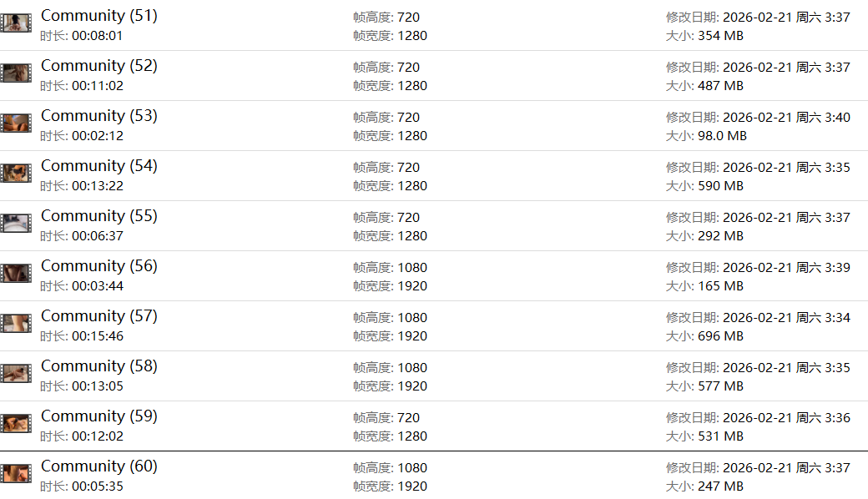Image resolution: width=868 pixels, height=499 pixels.
Task: Click the modified date row of Community (57)
Action: click(x=758, y=318)
